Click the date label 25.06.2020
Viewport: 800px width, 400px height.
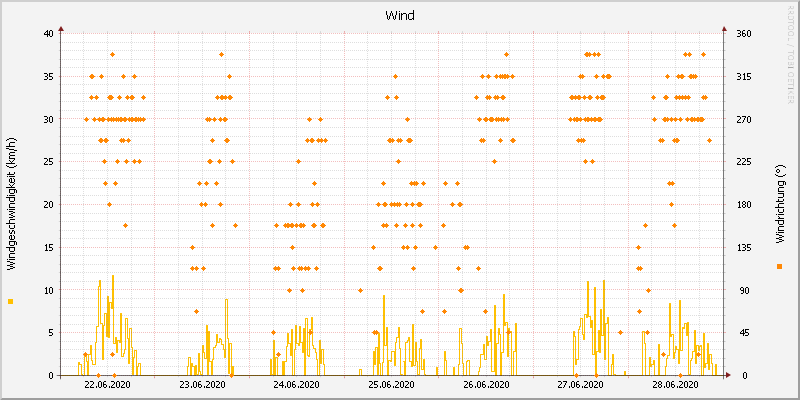391,384
